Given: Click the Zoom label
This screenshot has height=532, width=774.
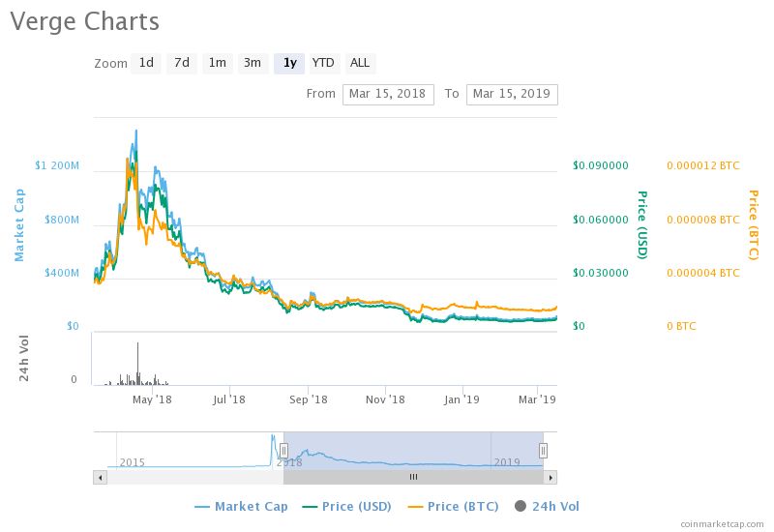Looking at the screenshot, I should 110,64.
